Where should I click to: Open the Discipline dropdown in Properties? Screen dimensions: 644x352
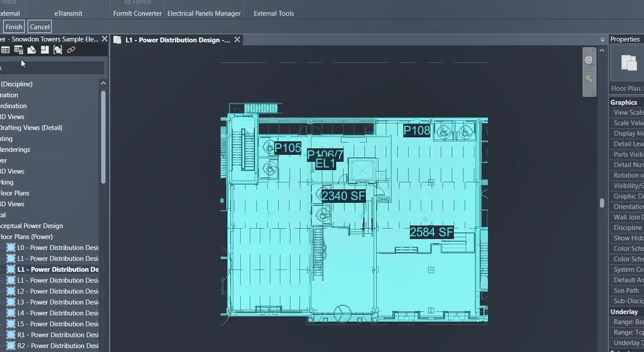[627, 227]
